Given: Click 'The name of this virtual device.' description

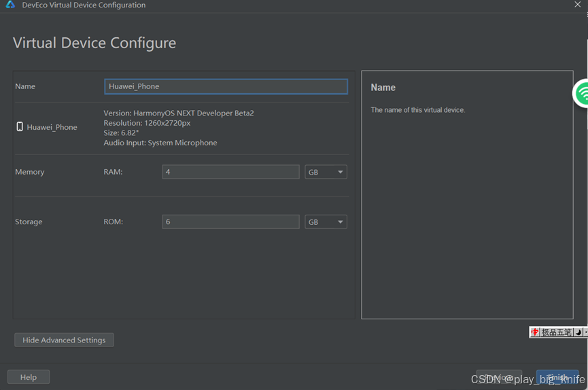Looking at the screenshot, I should click(418, 110).
